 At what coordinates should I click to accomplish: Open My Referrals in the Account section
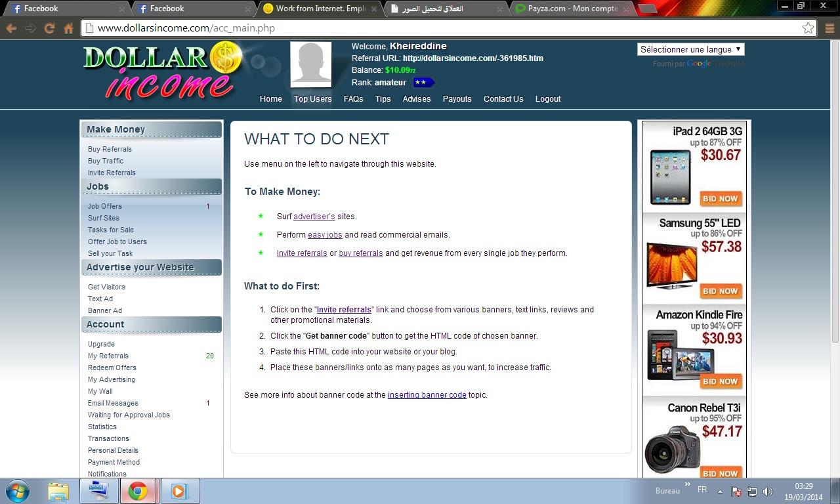tap(108, 356)
